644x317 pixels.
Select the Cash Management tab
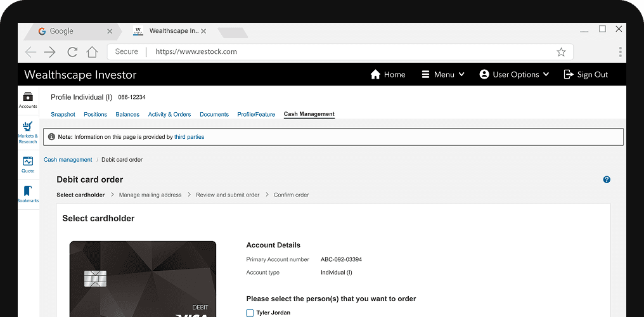309,114
